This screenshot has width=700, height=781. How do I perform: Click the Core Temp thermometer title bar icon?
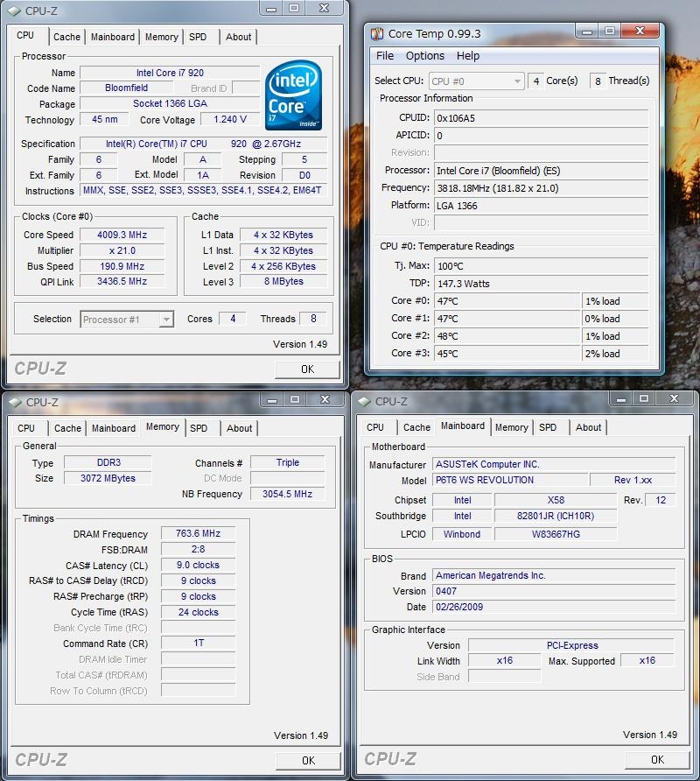376,34
